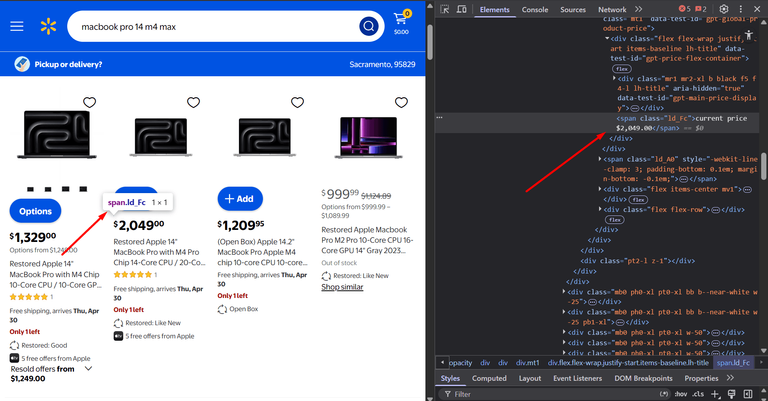Open DevTools settings gear

[724, 9]
